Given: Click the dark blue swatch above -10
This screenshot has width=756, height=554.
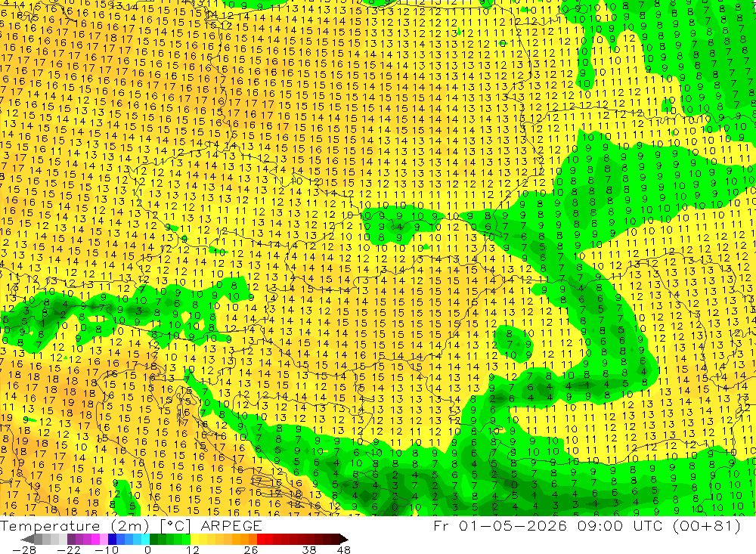Looking at the screenshot, I should tap(112, 540).
